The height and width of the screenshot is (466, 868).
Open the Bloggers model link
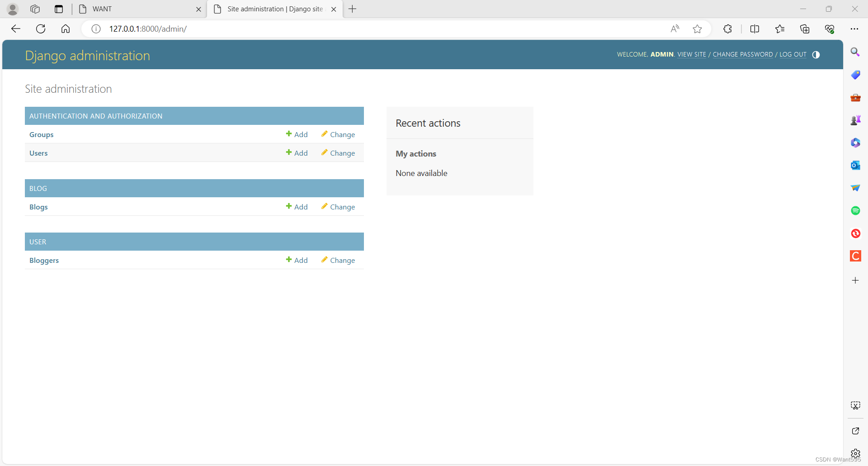click(x=44, y=261)
